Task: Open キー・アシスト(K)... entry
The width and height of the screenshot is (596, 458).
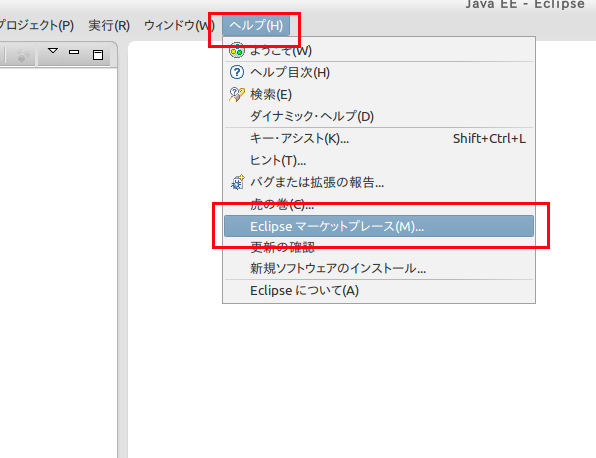Action: coord(379,138)
